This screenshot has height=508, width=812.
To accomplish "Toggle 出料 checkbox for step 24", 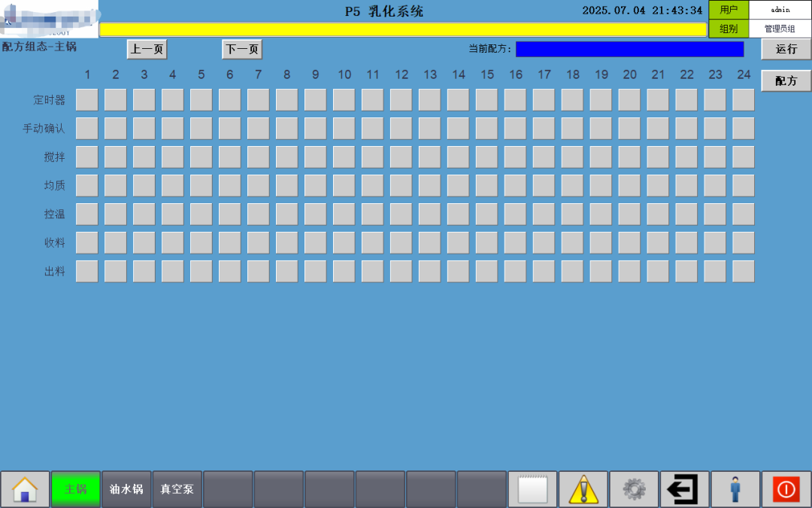I will (744, 271).
